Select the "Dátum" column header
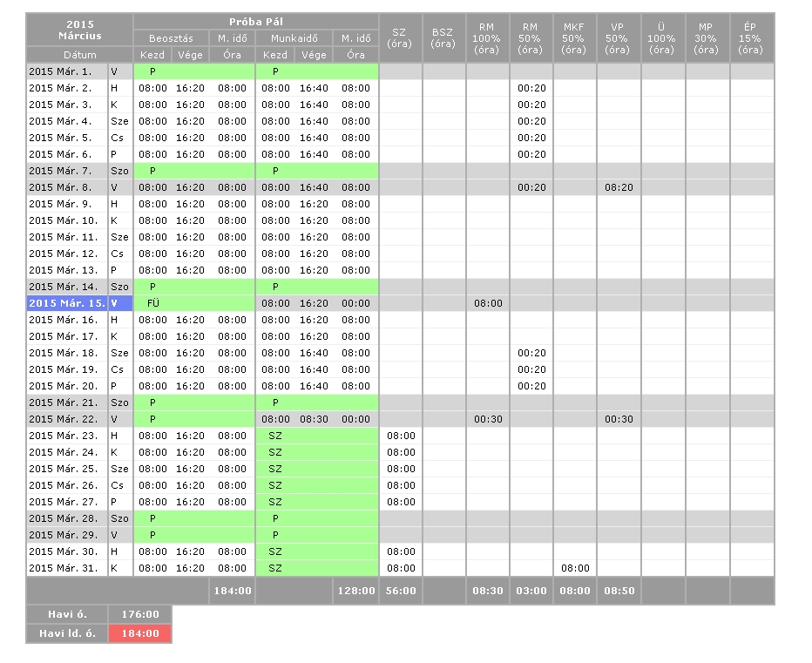 79,55
